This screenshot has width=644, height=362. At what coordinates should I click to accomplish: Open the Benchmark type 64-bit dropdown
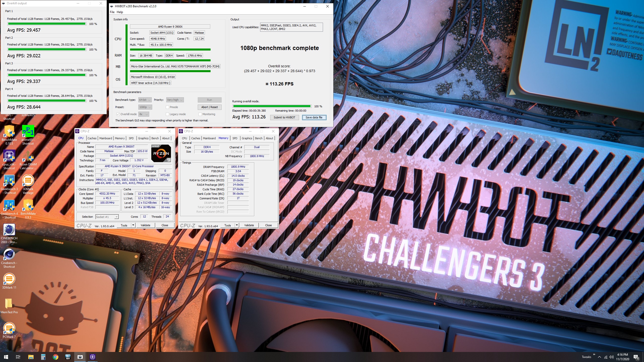pyautogui.click(x=145, y=100)
